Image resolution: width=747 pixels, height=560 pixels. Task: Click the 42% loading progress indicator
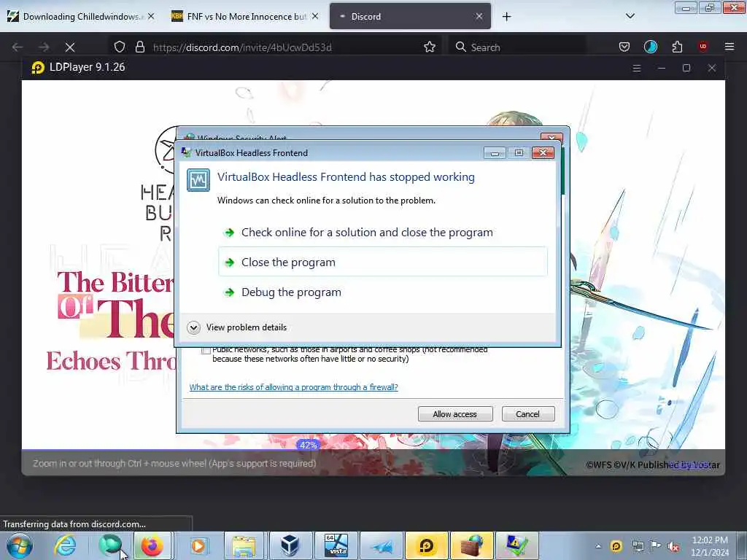[309, 446]
